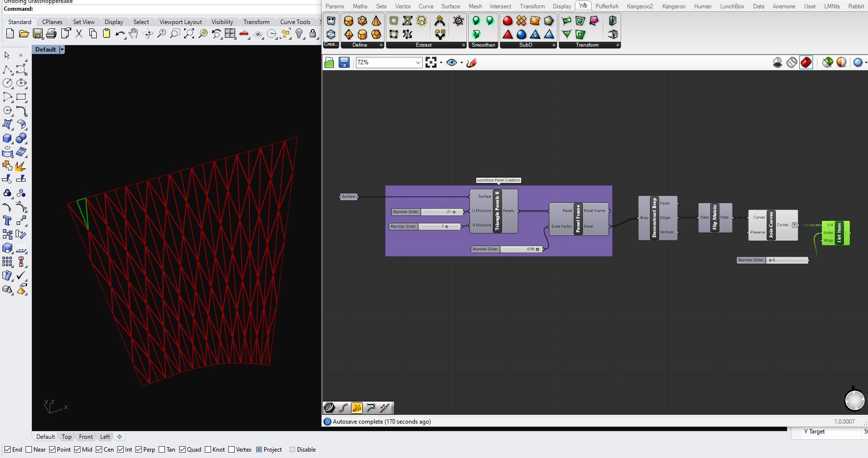Add a new viewport tab with plus button
868x458 pixels.
coord(119,436)
